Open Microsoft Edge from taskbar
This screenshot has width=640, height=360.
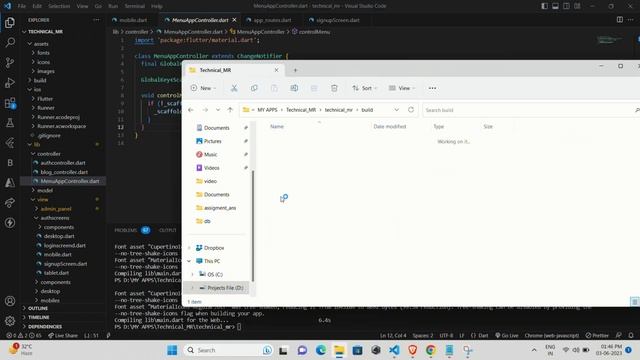coord(320,350)
